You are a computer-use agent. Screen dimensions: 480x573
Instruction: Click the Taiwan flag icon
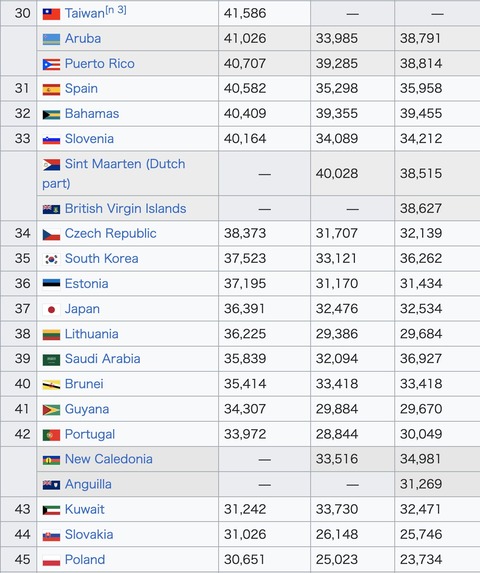point(51,14)
